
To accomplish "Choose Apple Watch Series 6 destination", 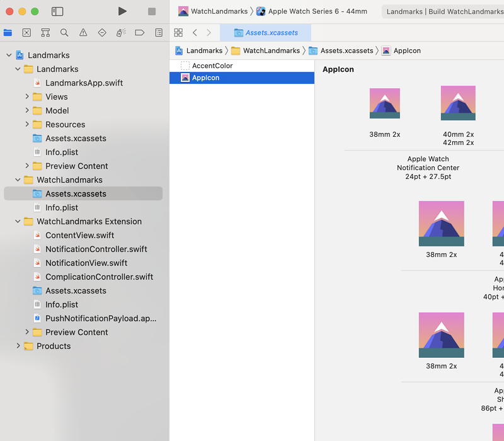I will 312,11.
